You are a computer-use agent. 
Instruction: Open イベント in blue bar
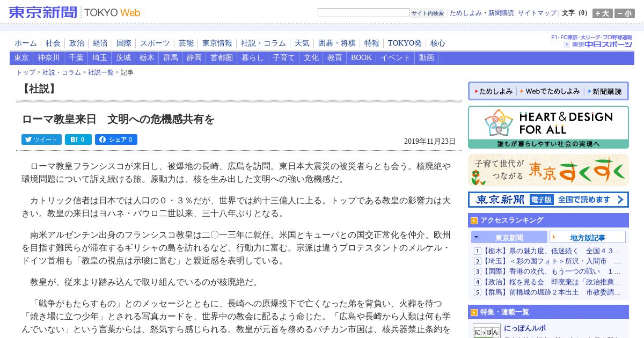coord(396,58)
